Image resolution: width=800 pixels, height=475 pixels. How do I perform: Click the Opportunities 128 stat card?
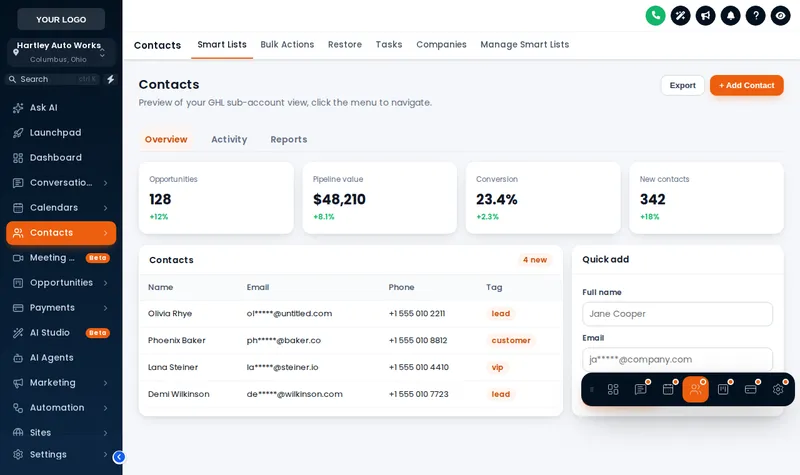[216, 198]
